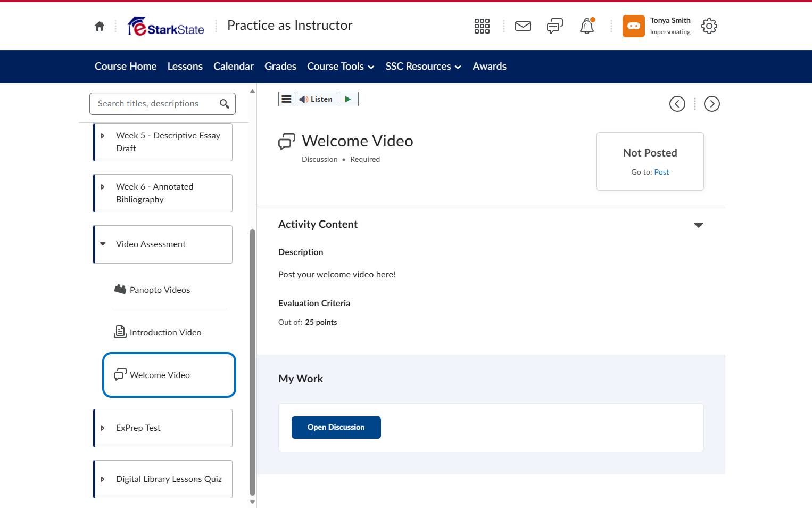
Task: Open the message alerts envelope icon
Action: click(x=523, y=26)
